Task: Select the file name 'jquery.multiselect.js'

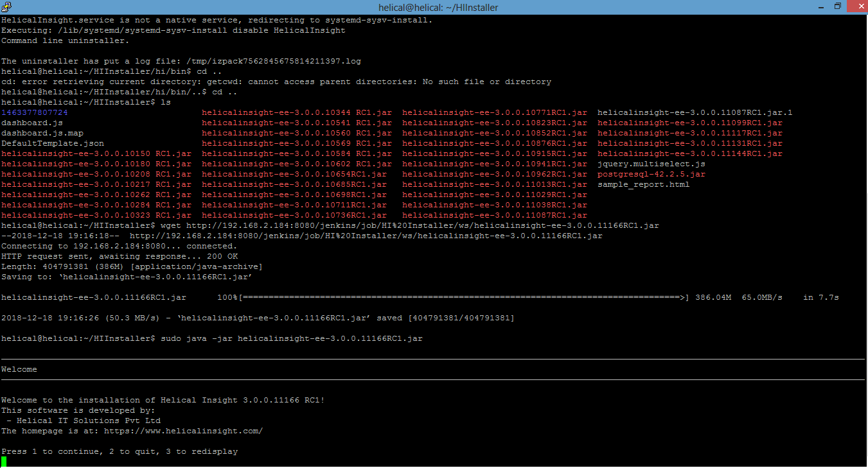Action: click(x=651, y=164)
